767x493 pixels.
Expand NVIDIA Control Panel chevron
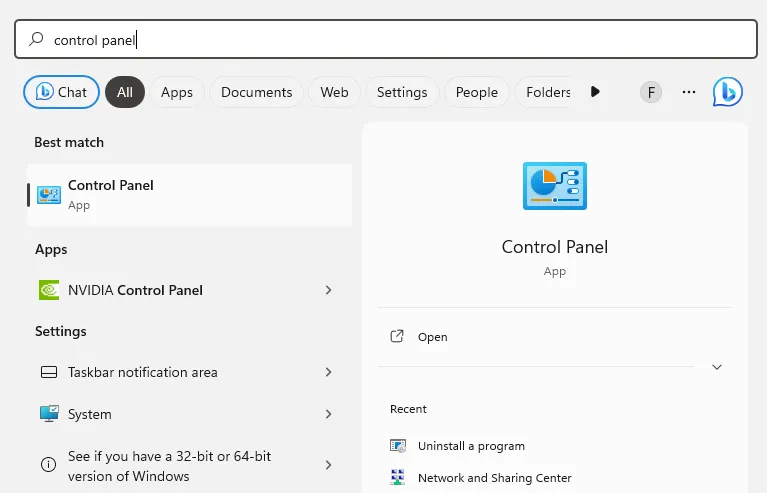[328, 290]
